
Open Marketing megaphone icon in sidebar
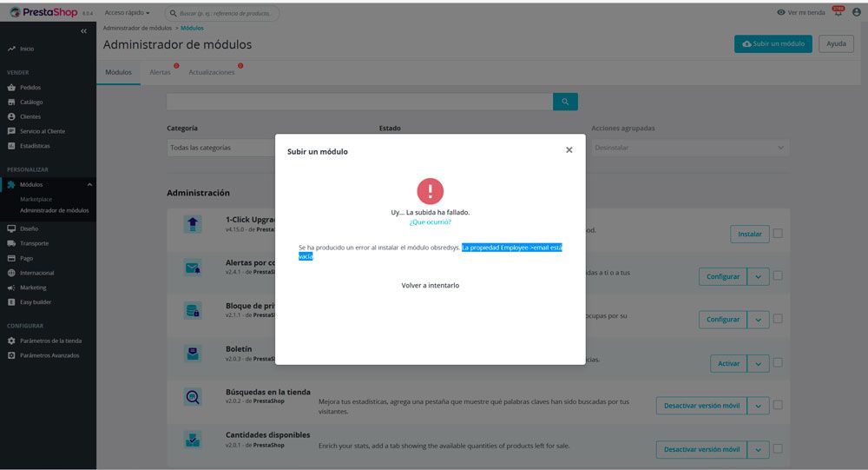coord(11,288)
